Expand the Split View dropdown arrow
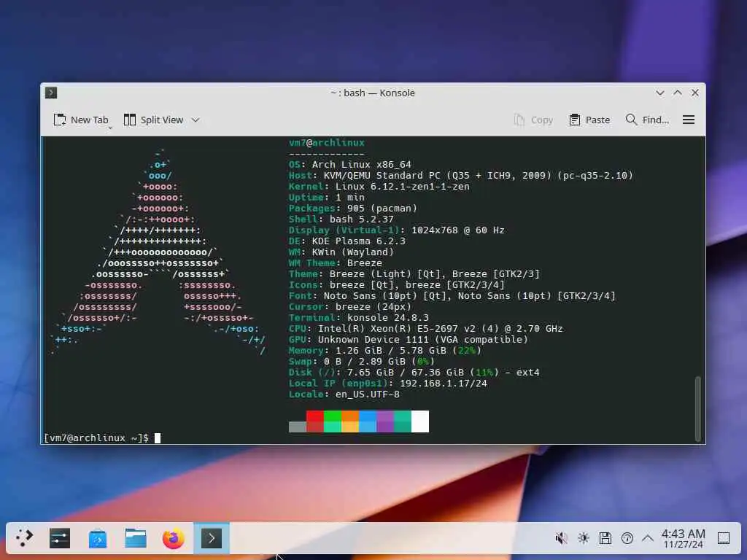747x560 pixels. tap(196, 120)
